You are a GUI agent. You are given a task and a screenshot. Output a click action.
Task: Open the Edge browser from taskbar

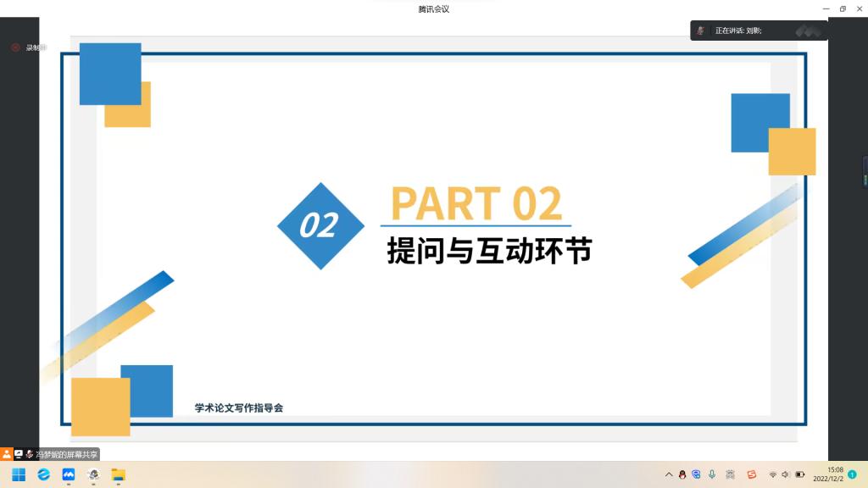44,474
